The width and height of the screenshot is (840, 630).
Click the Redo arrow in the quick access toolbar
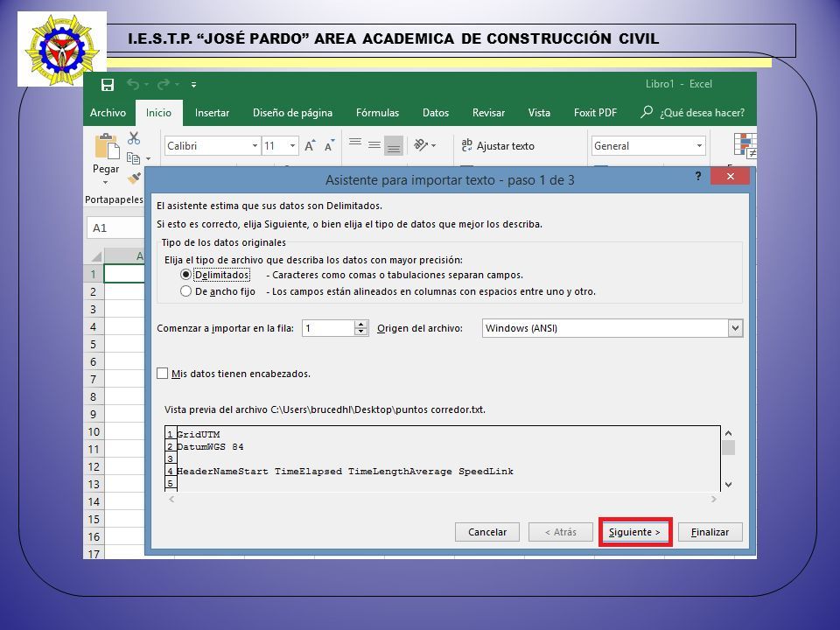point(164,84)
